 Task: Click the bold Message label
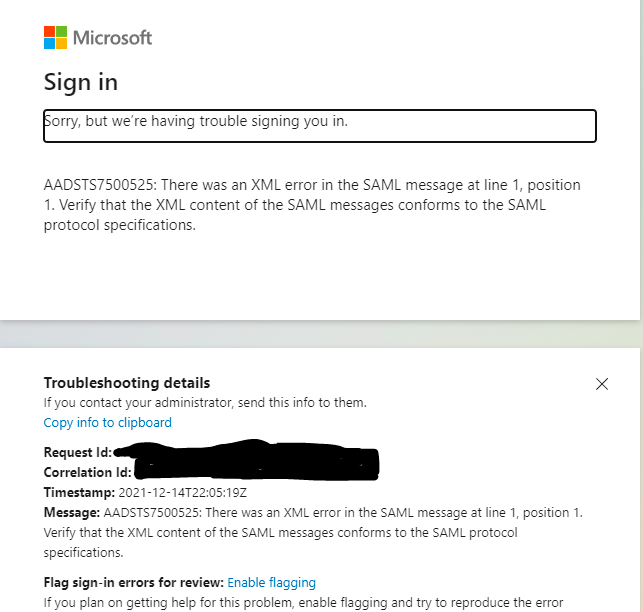(x=72, y=512)
